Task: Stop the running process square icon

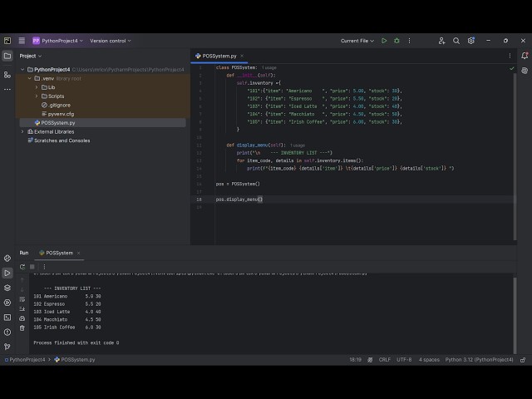Action: pos(32,267)
